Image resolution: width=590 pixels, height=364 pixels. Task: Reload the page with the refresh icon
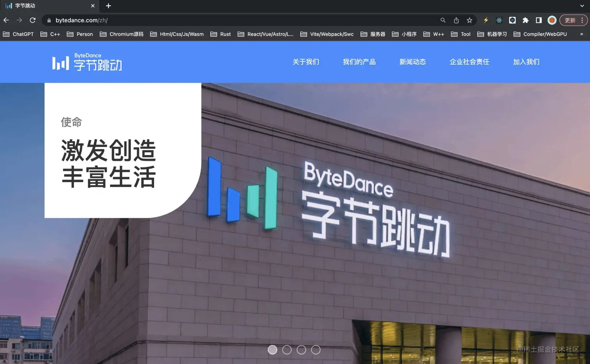click(33, 20)
